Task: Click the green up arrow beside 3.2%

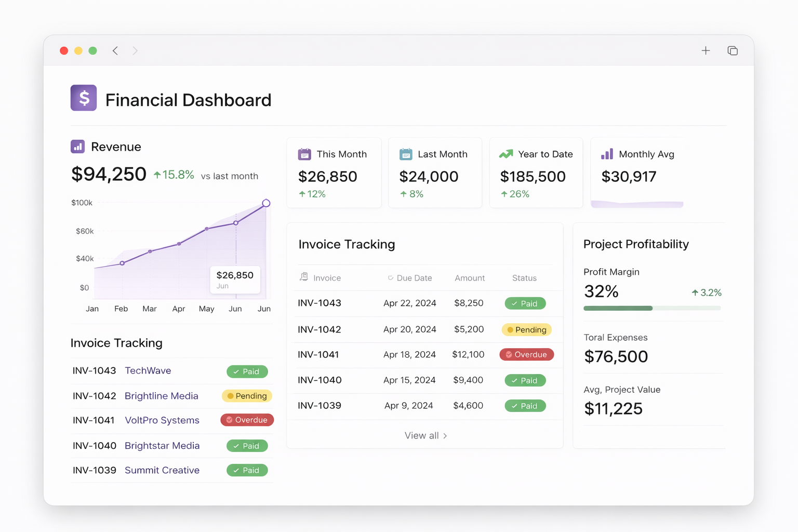Action: [x=695, y=292]
